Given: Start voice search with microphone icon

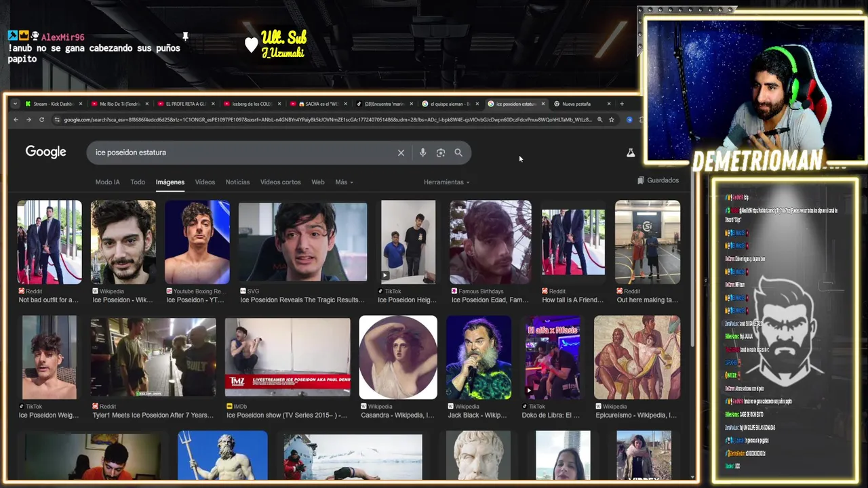Looking at the screenshot, I should point(422,152).
